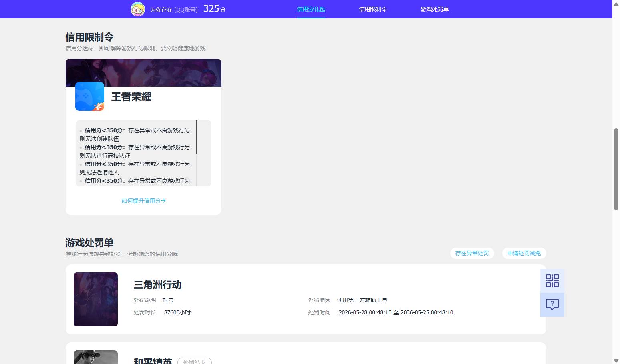
Task: Open the QR code floating icon
Action: (x=552, y=281)
